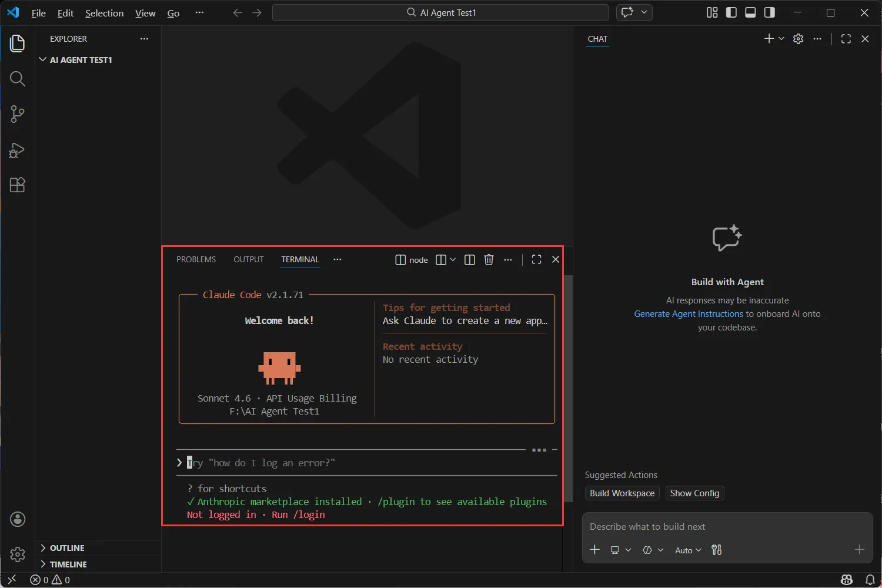Show additional panel tabs ellipsis
This screenshot has width=882, height=588.
click(x=338, y=259)
